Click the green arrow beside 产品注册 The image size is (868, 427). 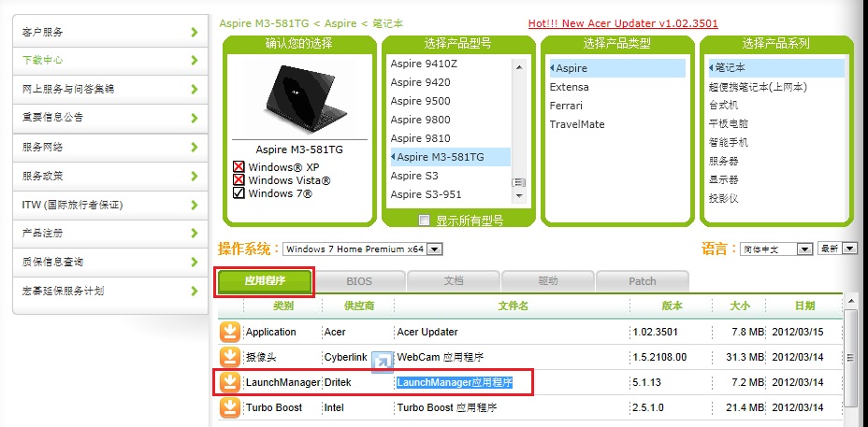(195, 233)
